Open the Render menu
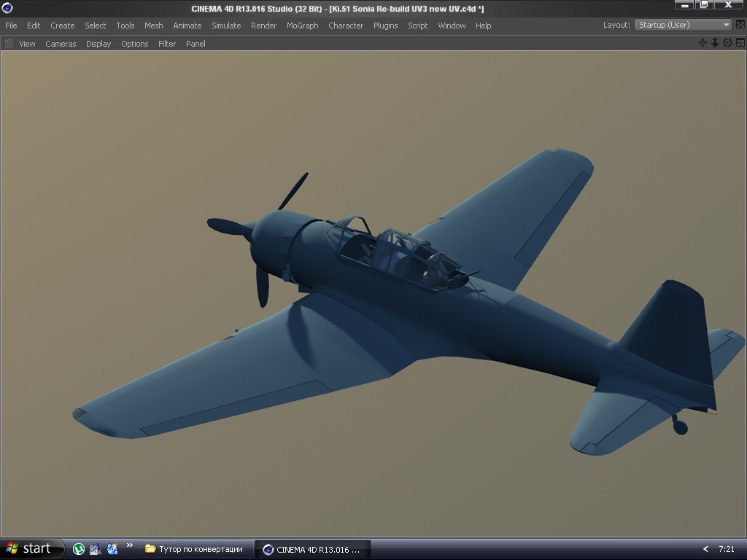Viewport: 747px width, 560px height. tap(263, 26)
